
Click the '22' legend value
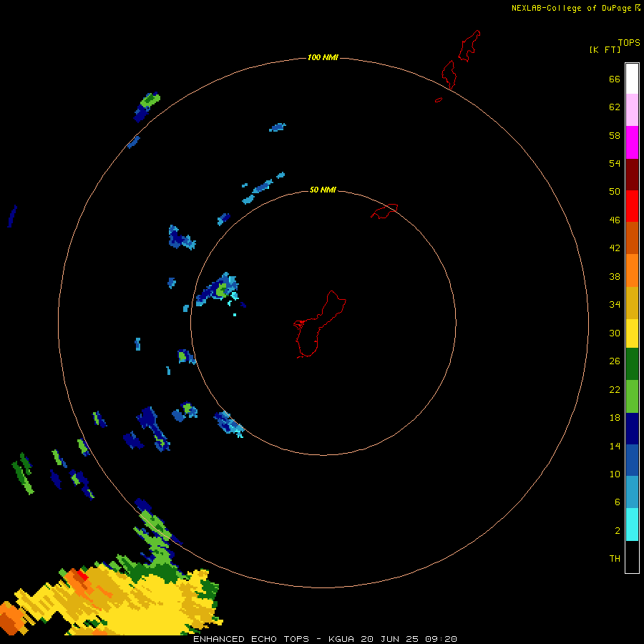[615, 389]
